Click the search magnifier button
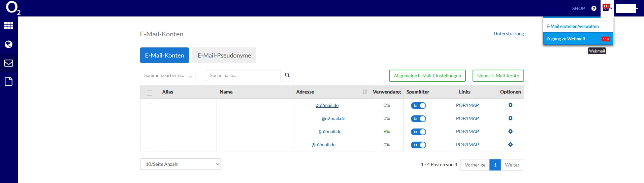Viewport: 644px width, 183px height. [x=287, y=75]
